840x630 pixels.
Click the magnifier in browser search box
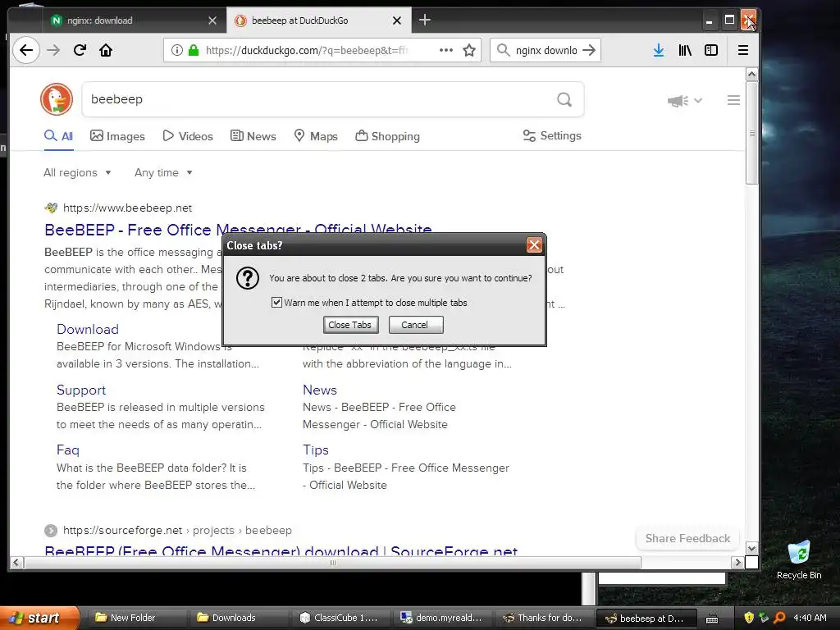point(503,50)
